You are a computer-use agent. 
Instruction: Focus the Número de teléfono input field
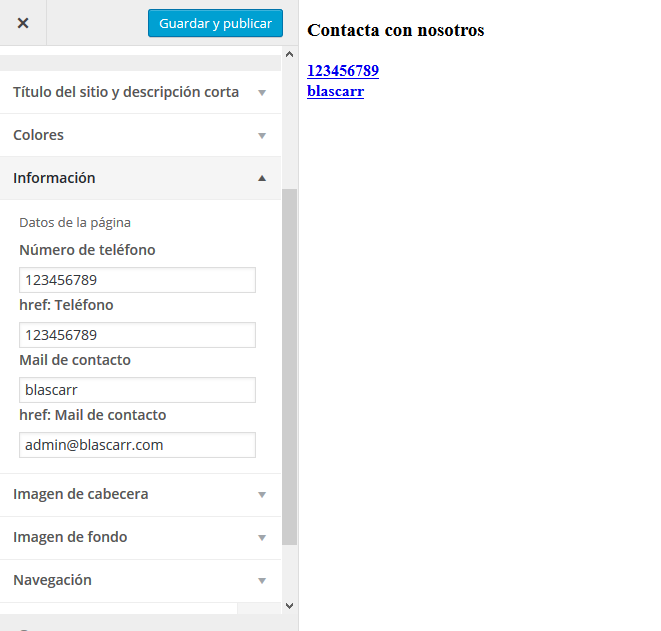coord(137,280)
